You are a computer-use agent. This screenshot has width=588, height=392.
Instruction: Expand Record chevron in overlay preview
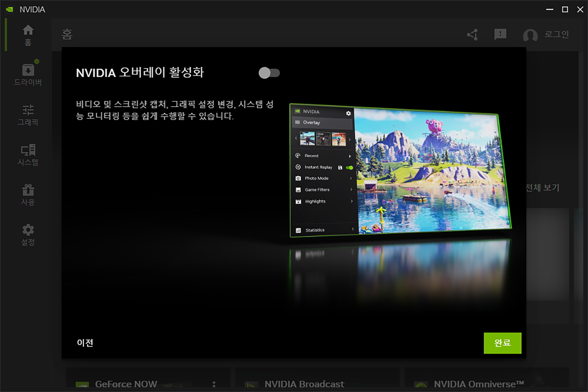(350, 156)
